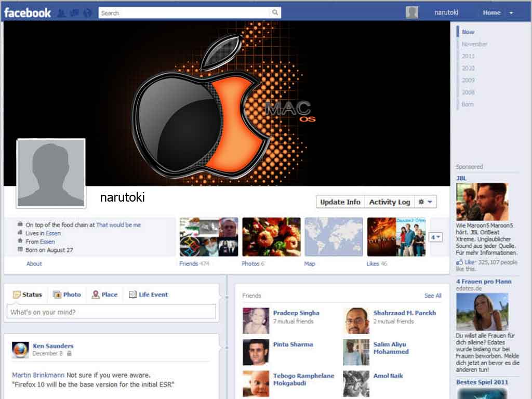Click Martin Brinkmann mention link
This screenshot has width=532, height=399.
(38, 375)
